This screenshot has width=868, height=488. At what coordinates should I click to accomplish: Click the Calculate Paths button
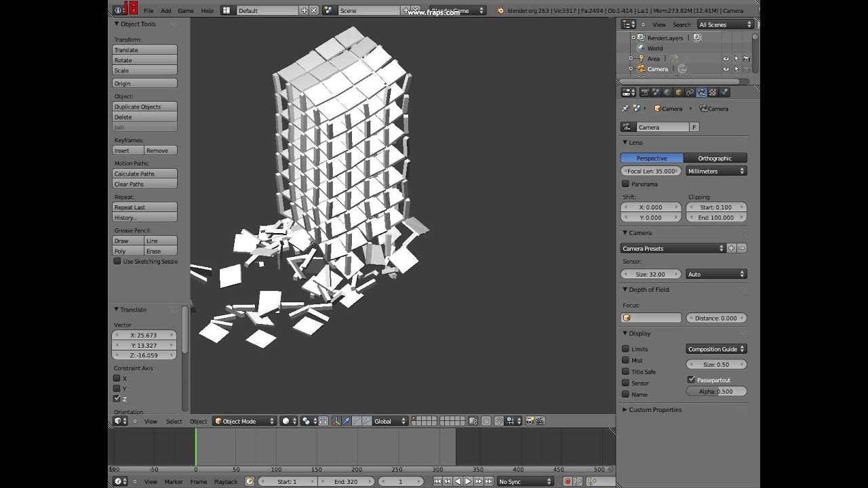coord(144,174)
